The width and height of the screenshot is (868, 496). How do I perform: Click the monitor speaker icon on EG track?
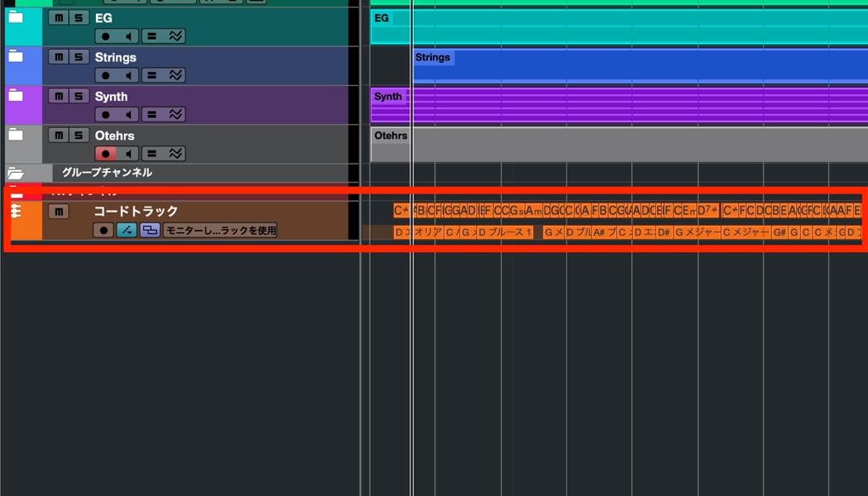pyautogui.click(x=128, y=36)
